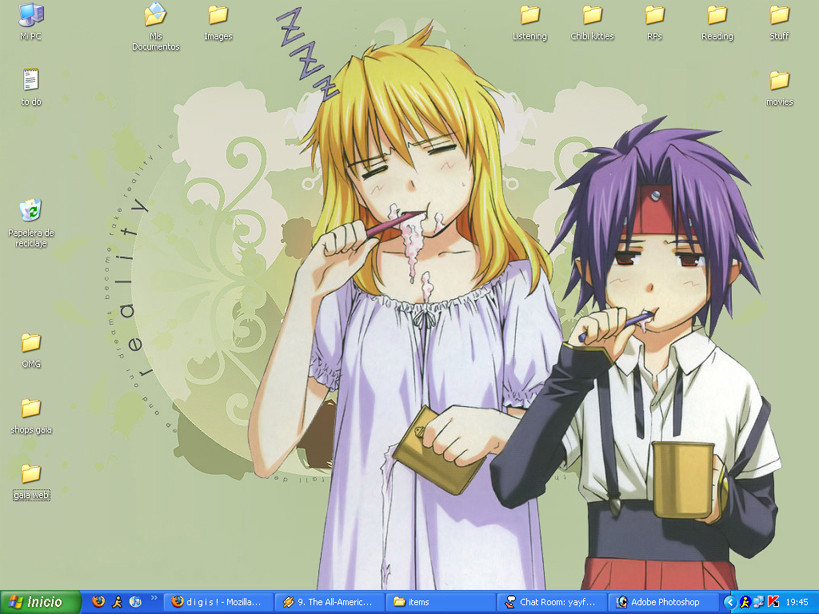
Task: Select the Images folder on the desktop
Action: click(x=218, y=22)
